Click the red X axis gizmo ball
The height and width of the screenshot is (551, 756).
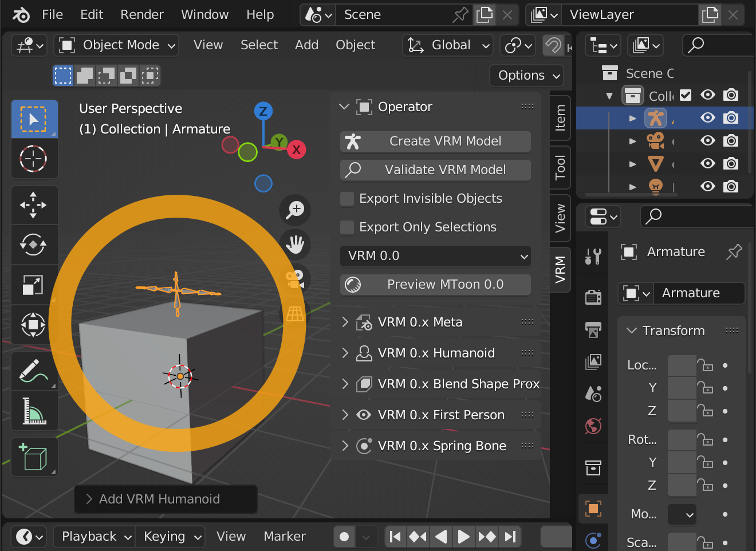[x=296, y=150]
